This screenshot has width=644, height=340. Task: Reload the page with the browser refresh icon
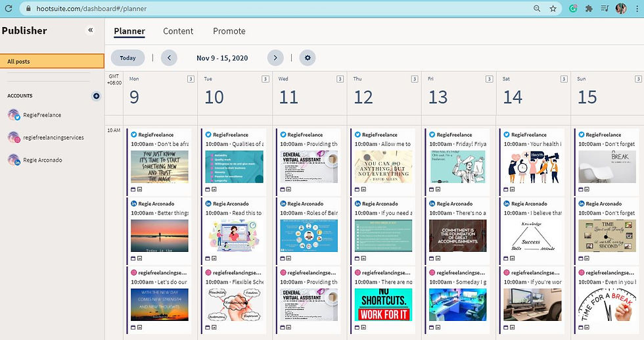click(x=8, y=9)
